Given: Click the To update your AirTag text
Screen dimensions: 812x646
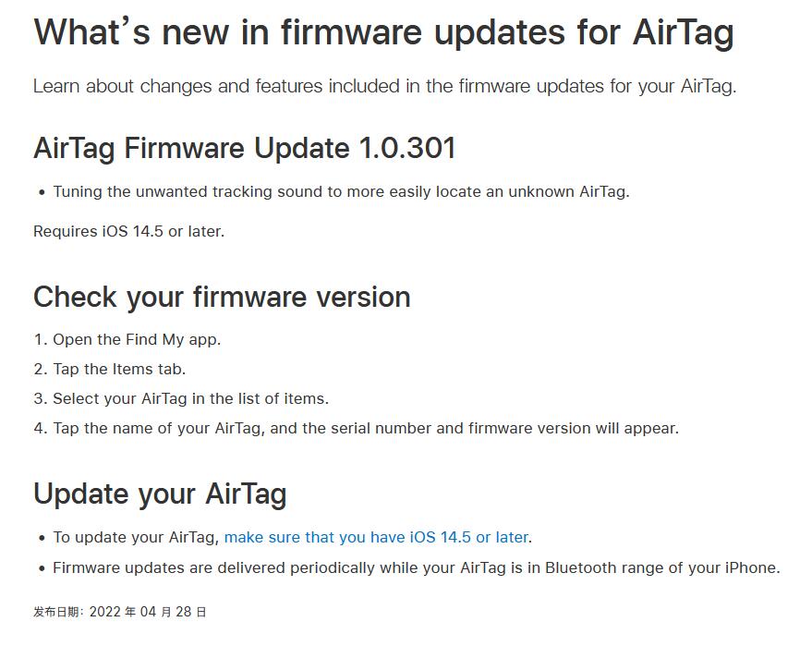Looking at the screenshot, I should (136, 537).
